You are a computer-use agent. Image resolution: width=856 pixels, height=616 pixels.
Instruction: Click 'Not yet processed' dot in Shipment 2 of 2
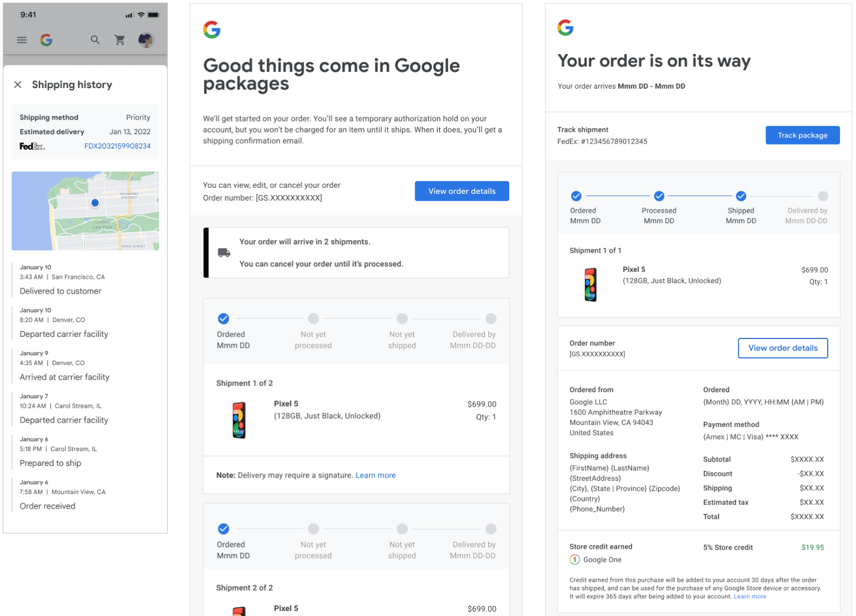point(314,528)
